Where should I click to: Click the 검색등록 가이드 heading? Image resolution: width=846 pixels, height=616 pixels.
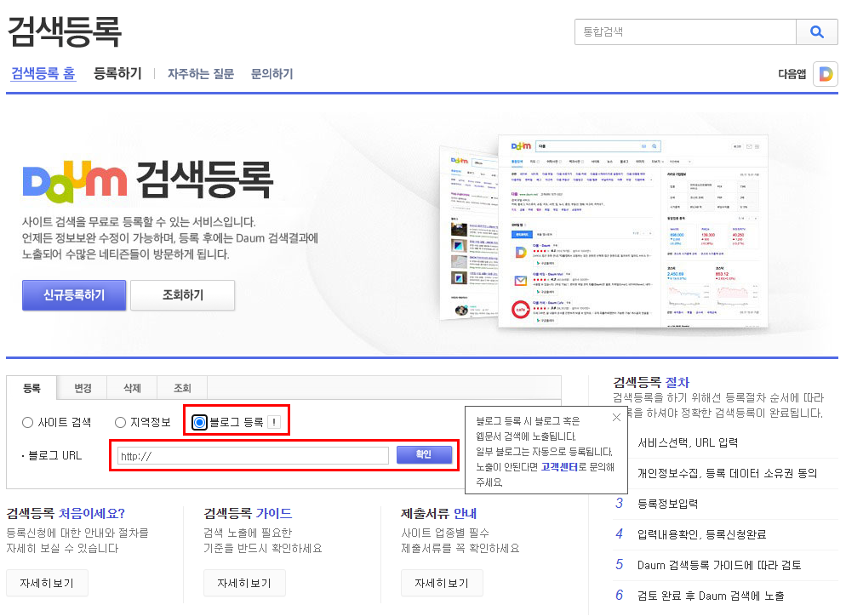pyautogui.click(x=248, y=513)
